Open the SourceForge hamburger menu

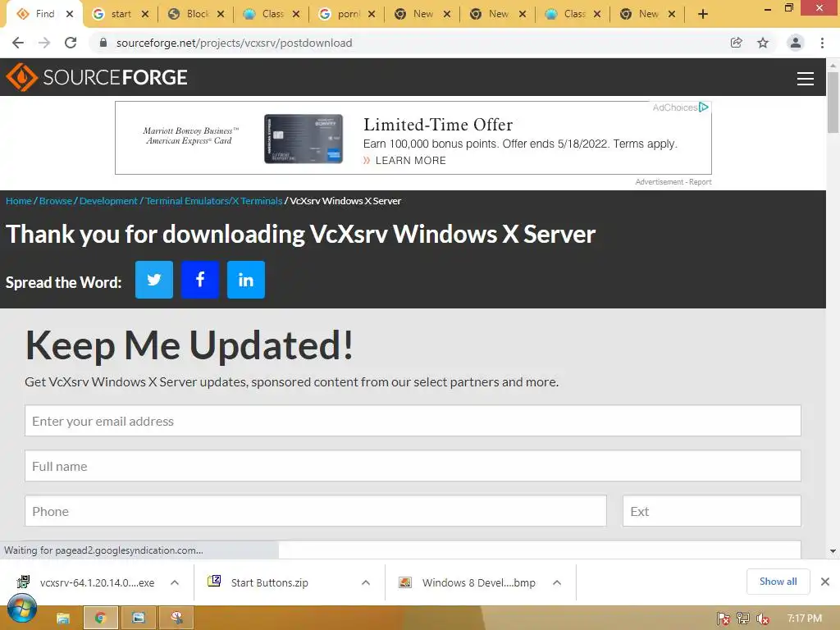point(806,79)
